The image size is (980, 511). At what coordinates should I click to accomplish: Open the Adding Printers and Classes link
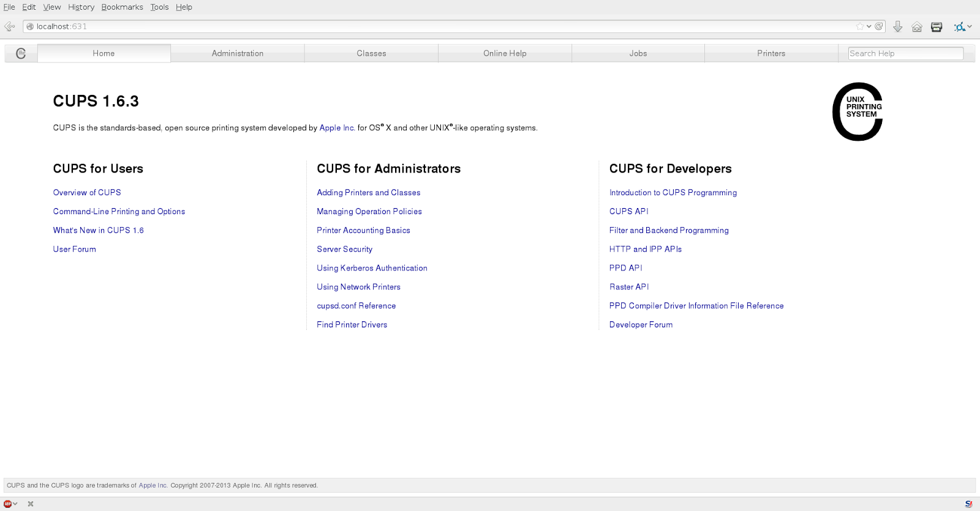click(368, 192)
